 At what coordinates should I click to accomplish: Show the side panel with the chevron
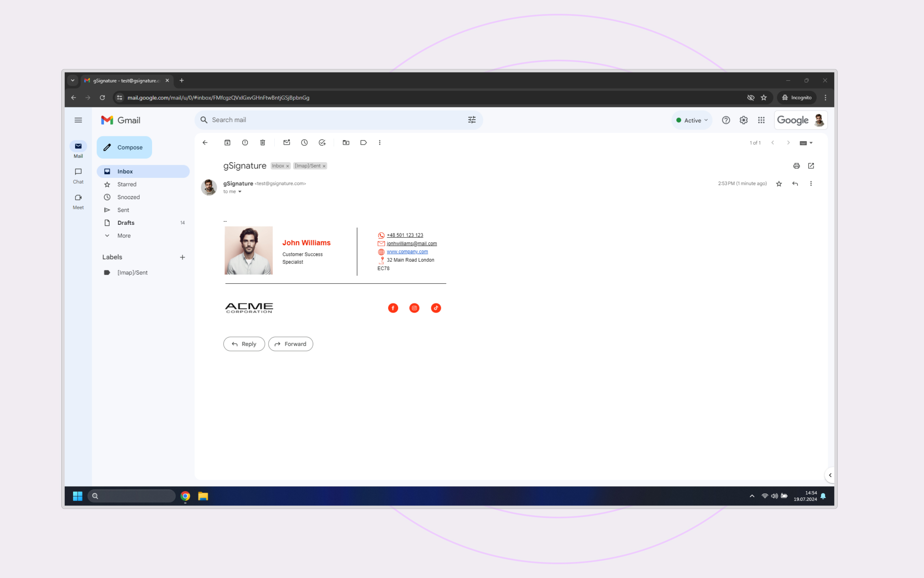tap(830, 475)
